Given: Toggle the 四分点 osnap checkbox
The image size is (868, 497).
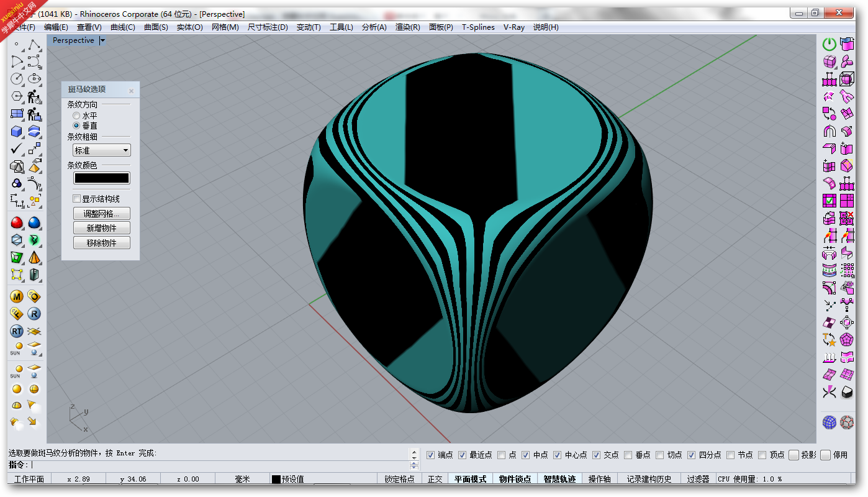Looking at the screenshot, I should click(692, 455).
